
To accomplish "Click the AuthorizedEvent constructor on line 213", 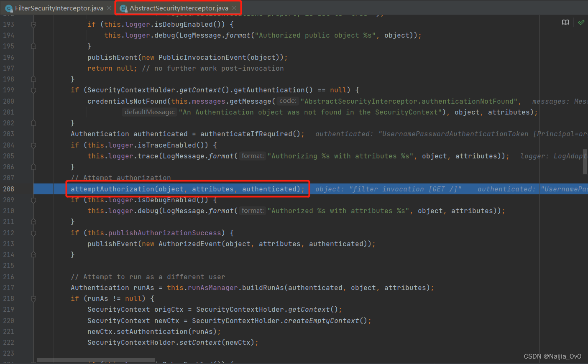I will tap(189, 244).
